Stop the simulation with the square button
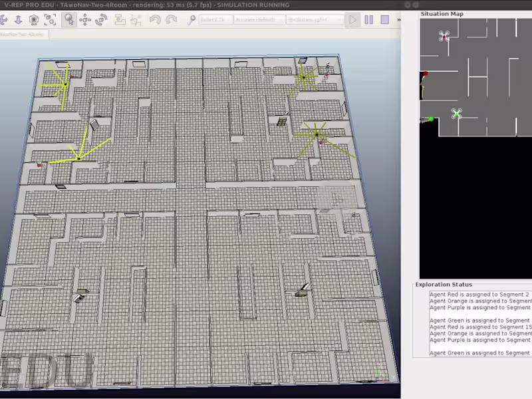The width and height of the screenshot is (532, 399). 385,20
